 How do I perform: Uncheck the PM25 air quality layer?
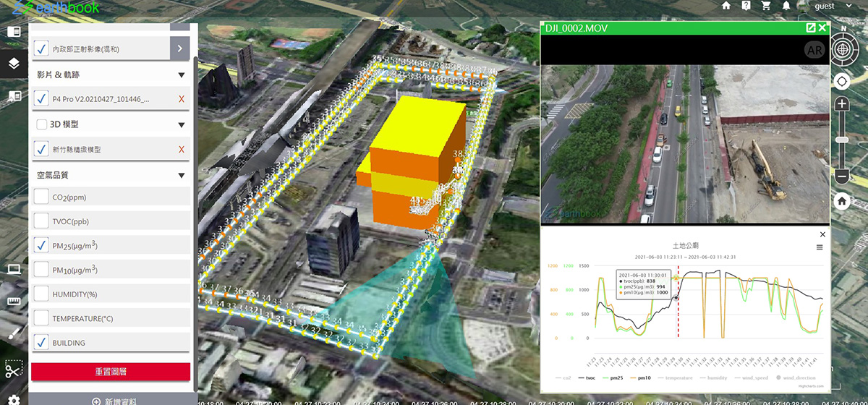42,246
